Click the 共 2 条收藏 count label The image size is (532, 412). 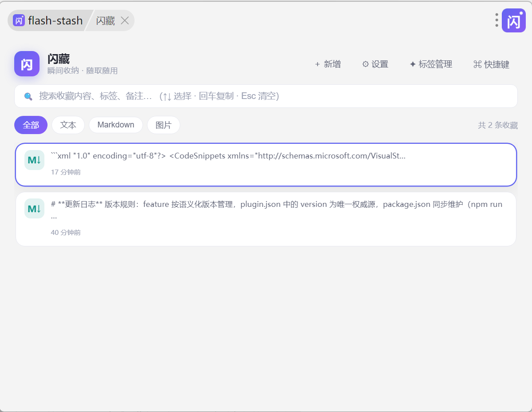pos(498,125)
